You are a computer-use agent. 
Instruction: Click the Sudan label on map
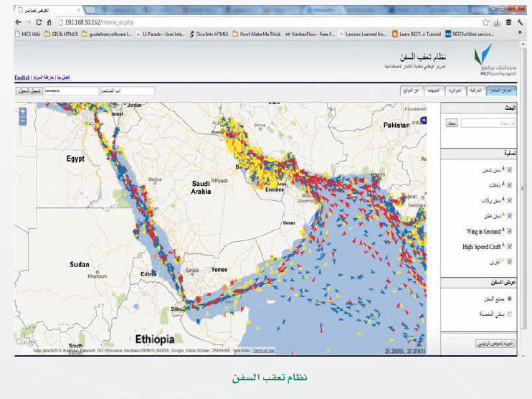pyautogui.click(x=80, y=264)
